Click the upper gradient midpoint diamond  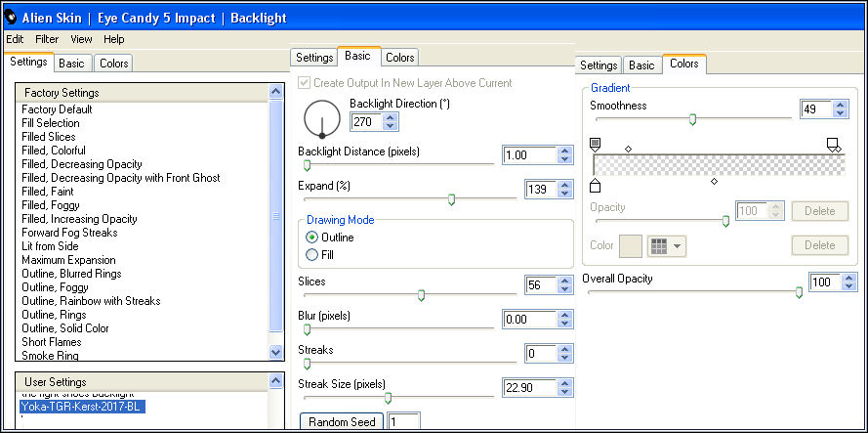628,149
